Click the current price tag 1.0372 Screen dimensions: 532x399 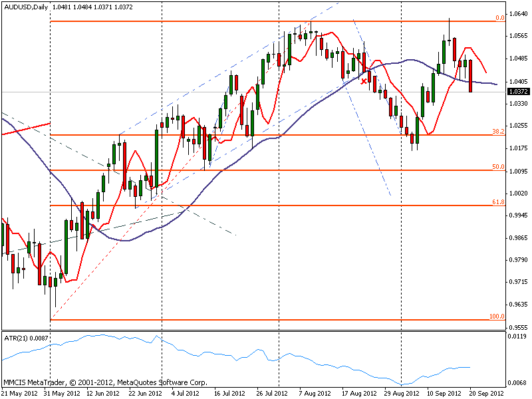519,92
